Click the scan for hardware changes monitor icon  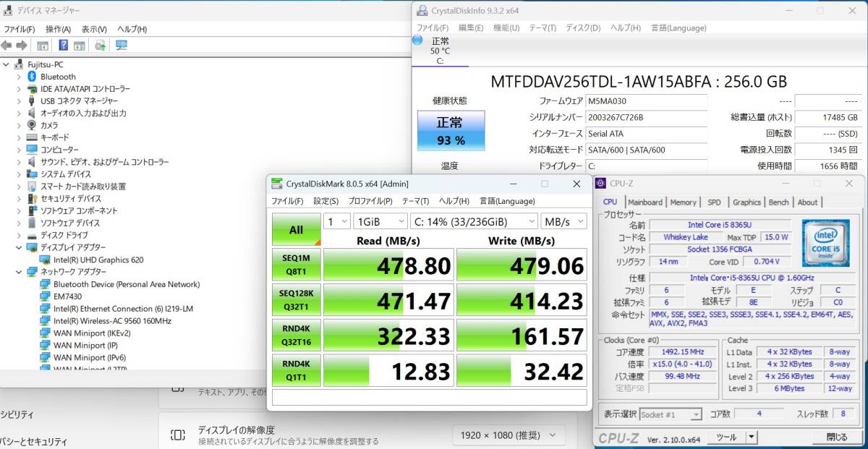pos(121,46)
